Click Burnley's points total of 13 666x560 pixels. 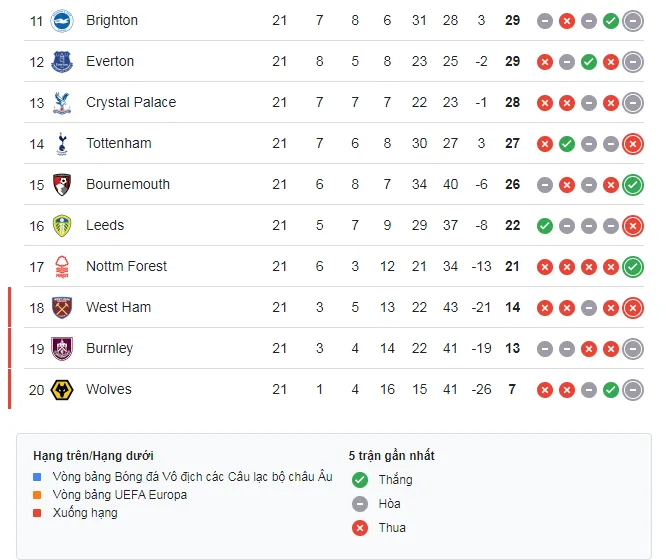512,348
